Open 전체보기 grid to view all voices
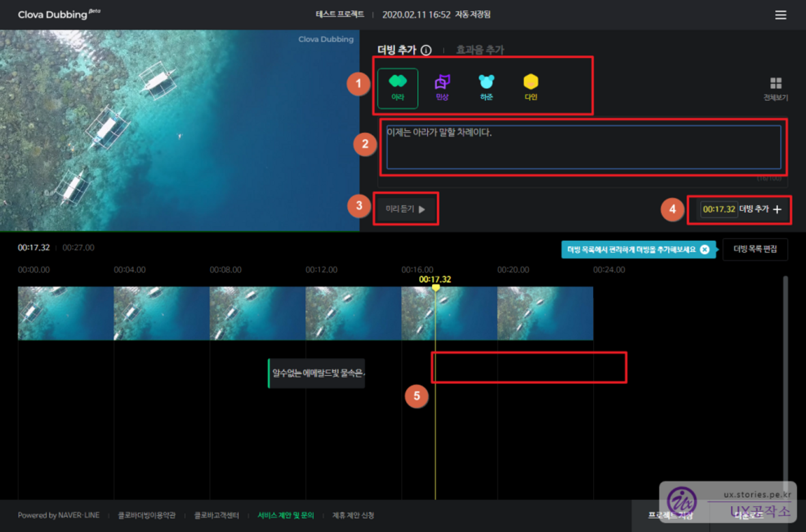 tap(775, 88)
